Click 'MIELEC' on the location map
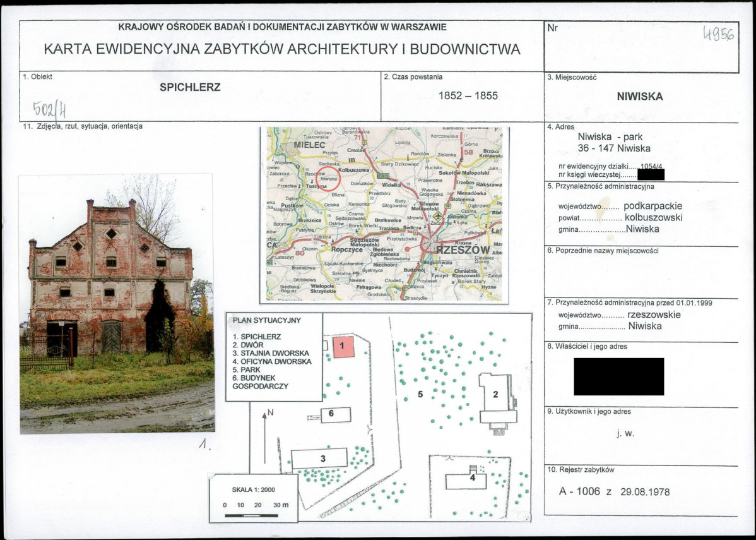Viewport: 756px width, 540px height. pos(310,145)
